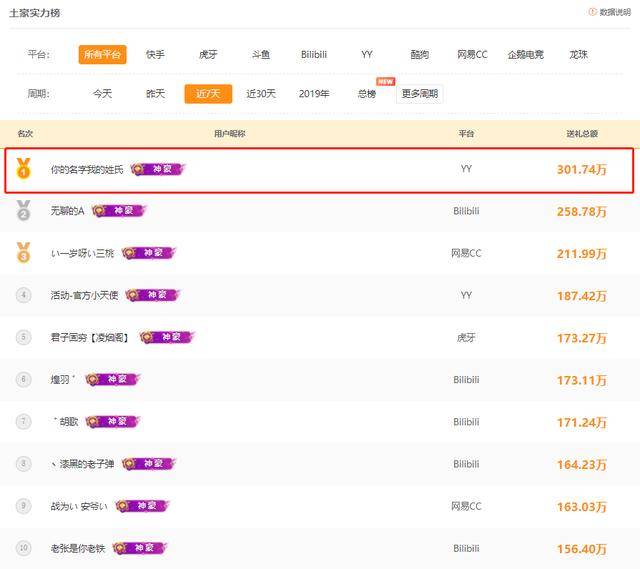Click the bronze medal rank 3 icon
This screenshot has width=640, height=569.
pyautogui.click(x=24, y=253)
